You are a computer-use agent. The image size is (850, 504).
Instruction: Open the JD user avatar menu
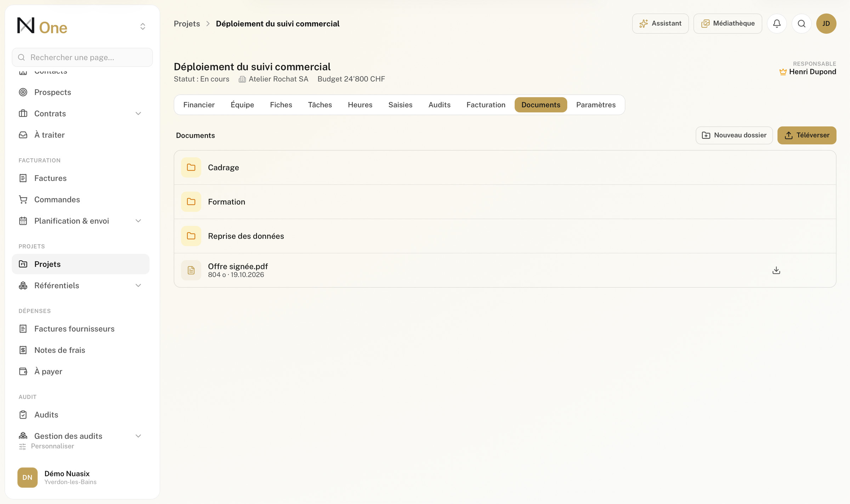pyautogui.click(x=826, y=23)
